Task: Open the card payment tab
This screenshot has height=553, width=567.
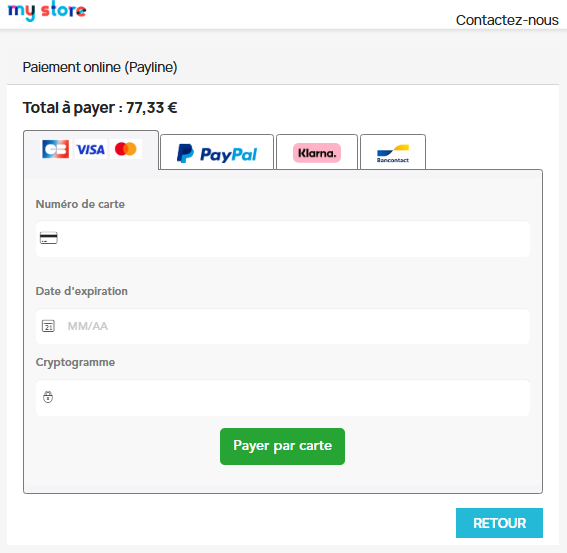Action: (91, 150)
